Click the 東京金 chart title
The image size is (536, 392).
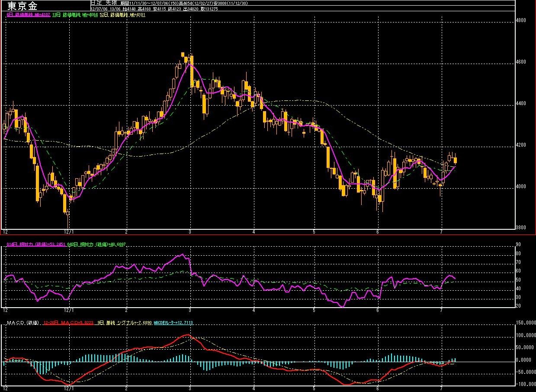[22, 6]
